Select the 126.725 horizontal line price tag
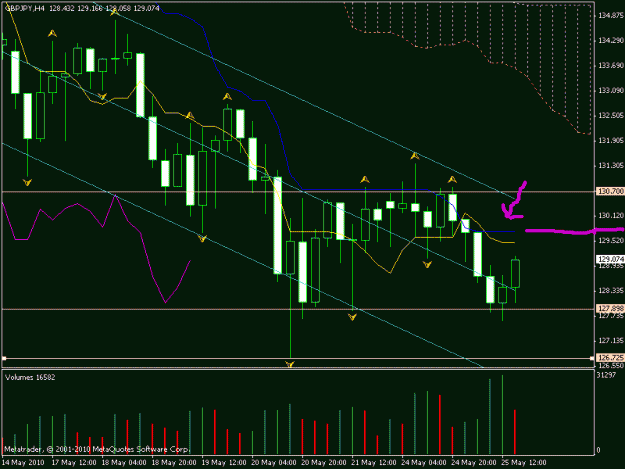 (610, 358)
